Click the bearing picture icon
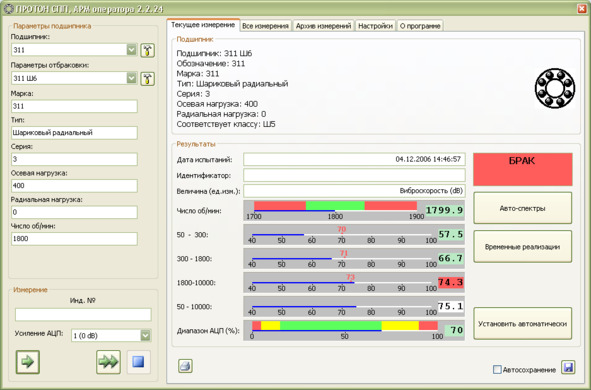 [555, 88]
